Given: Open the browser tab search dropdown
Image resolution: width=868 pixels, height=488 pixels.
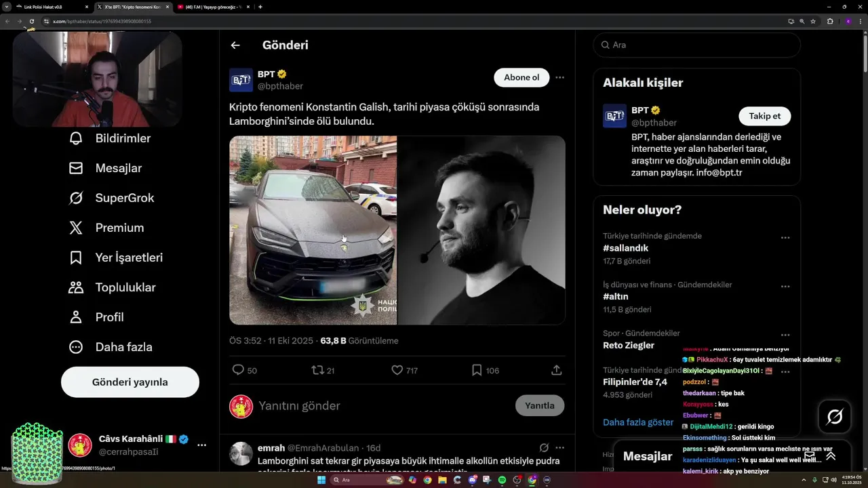Looking at the screenshot, I should click(5, 7).
